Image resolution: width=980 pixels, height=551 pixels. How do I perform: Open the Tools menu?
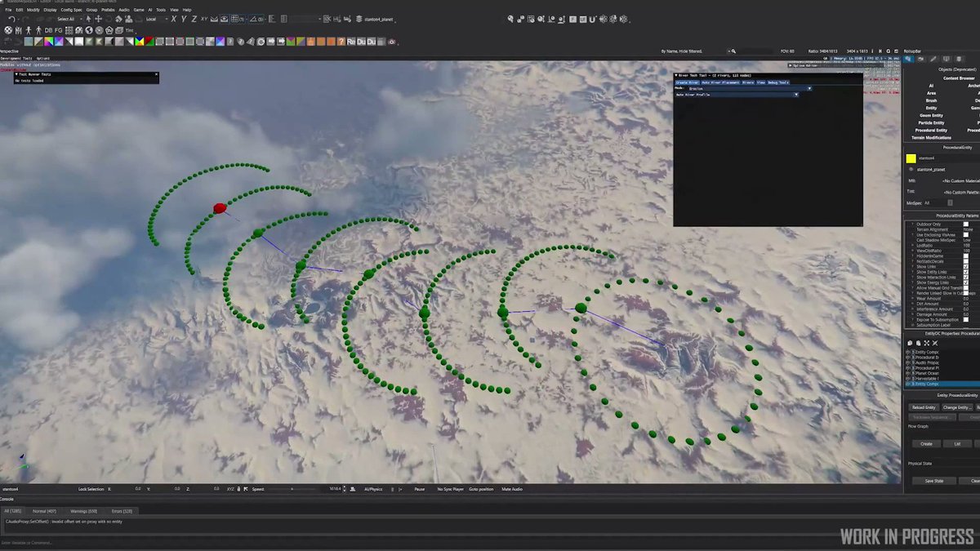coord(161,10)
